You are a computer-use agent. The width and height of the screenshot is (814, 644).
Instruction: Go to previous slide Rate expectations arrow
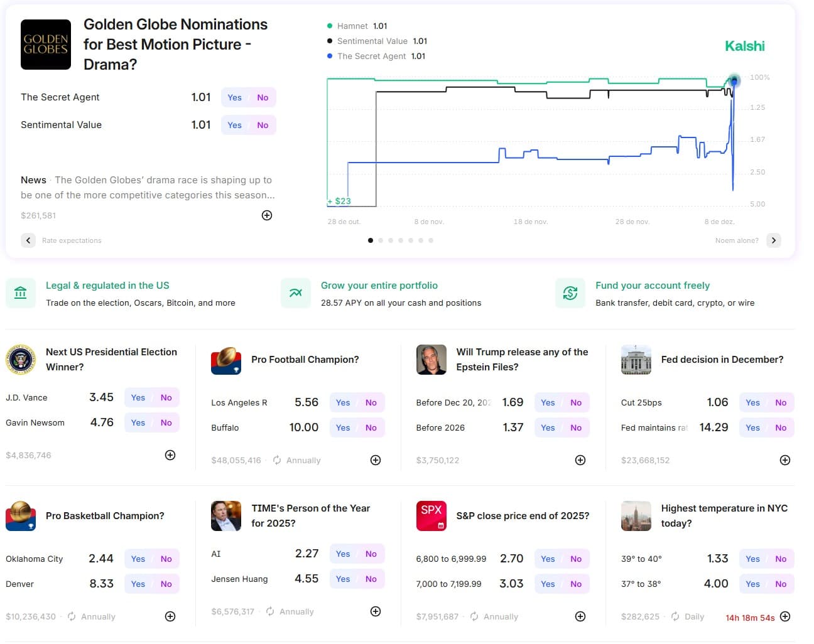[x=28, y=240]
